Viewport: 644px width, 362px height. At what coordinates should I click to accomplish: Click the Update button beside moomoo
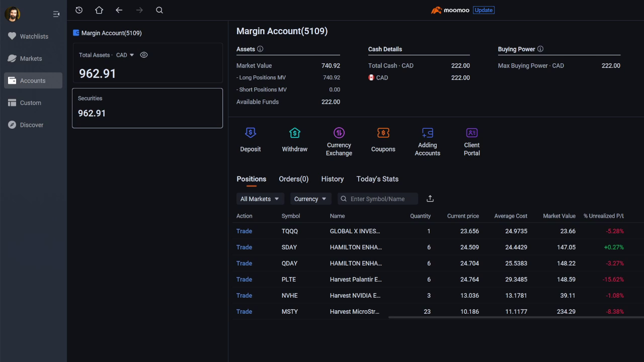pos(484,10)
